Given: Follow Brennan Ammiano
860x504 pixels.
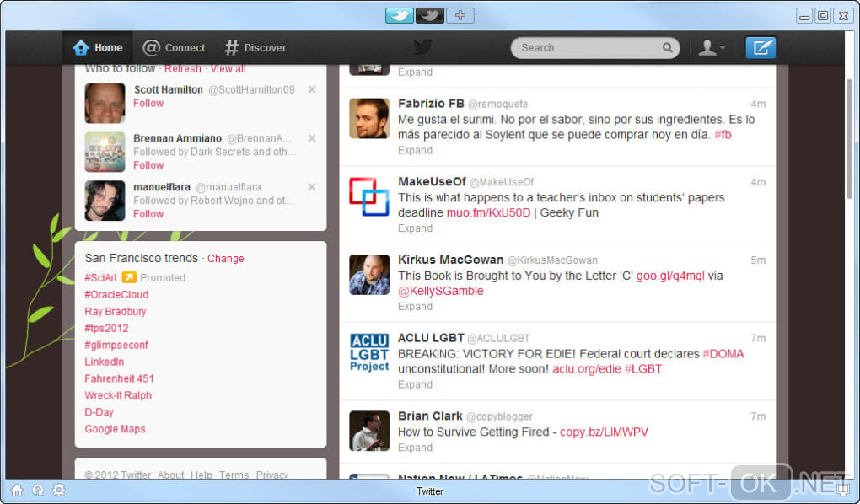Looking at the screenshot, I should coord(148,165).
